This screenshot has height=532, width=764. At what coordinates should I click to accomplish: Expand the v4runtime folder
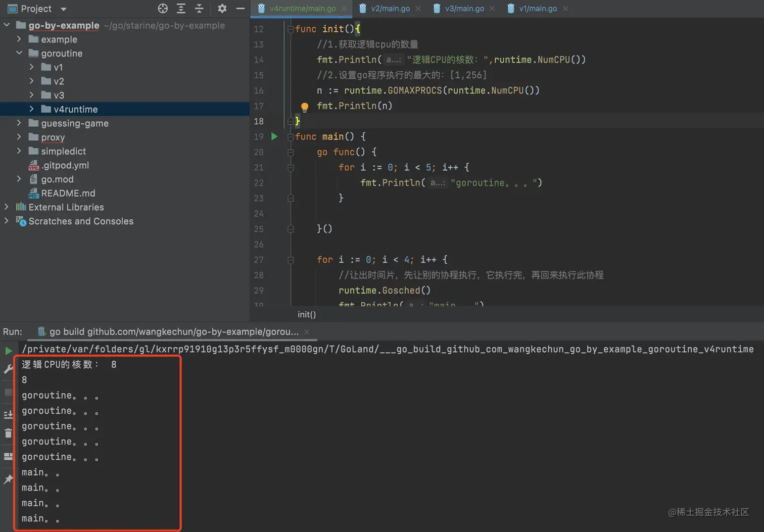pos(32,109)
